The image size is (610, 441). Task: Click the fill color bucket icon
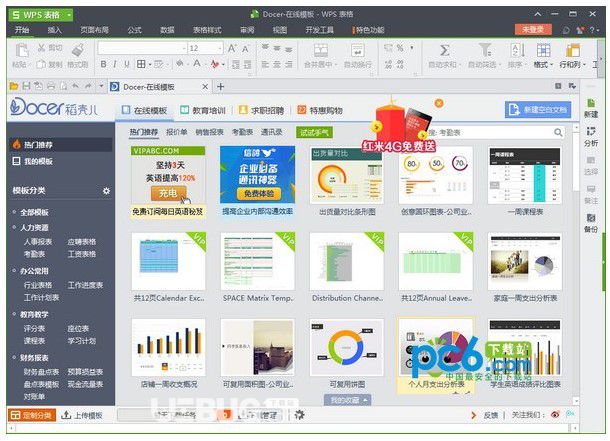pyautogui.click(x=179, y=64)
